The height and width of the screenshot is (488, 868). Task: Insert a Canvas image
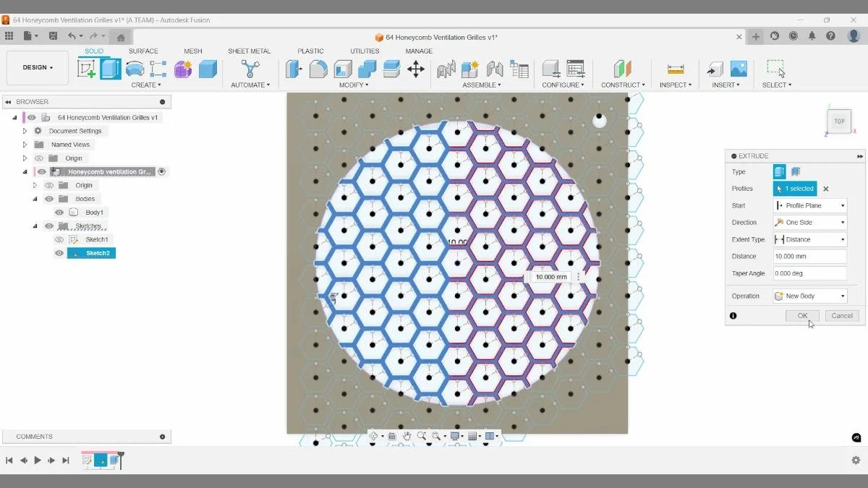(739, 69)
